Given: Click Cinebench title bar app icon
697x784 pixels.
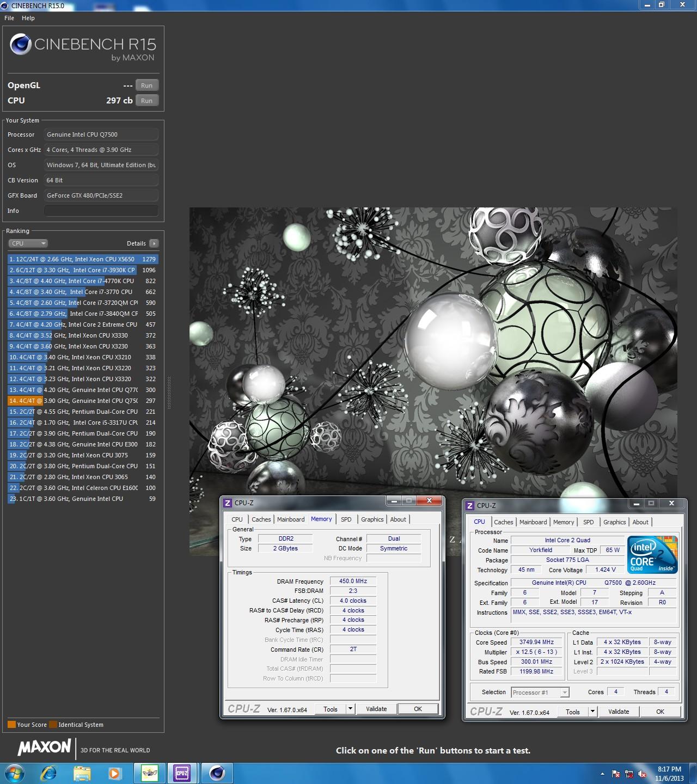Looking at the screenshot, I should pyautogui.click(x=5, y=5).
